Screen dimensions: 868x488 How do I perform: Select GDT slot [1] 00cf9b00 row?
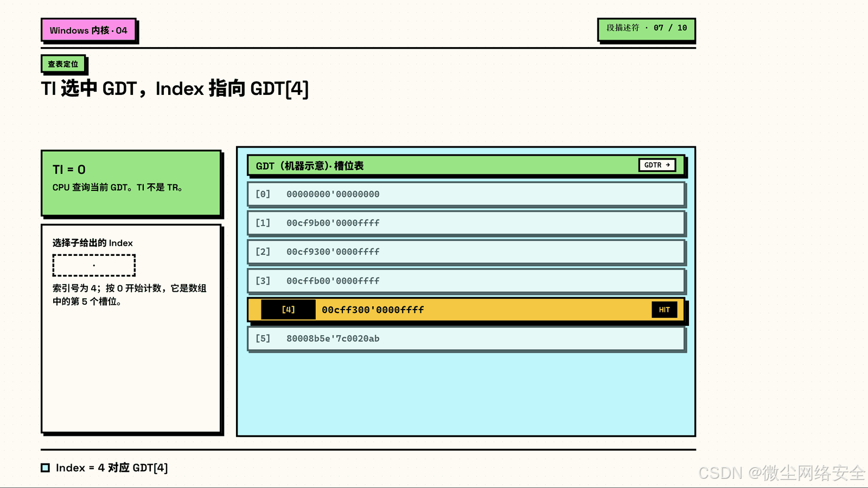point(466,223)
